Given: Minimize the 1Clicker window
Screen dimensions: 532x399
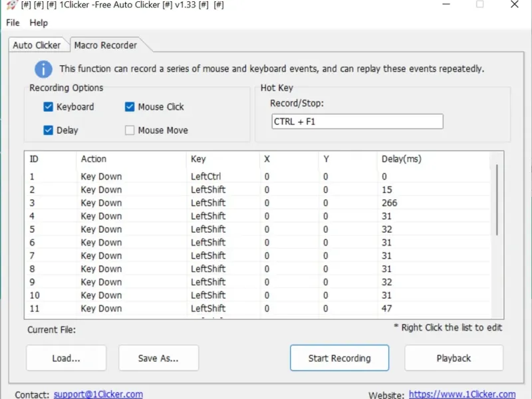Looking at the screenshot, I should click(446, 5).
